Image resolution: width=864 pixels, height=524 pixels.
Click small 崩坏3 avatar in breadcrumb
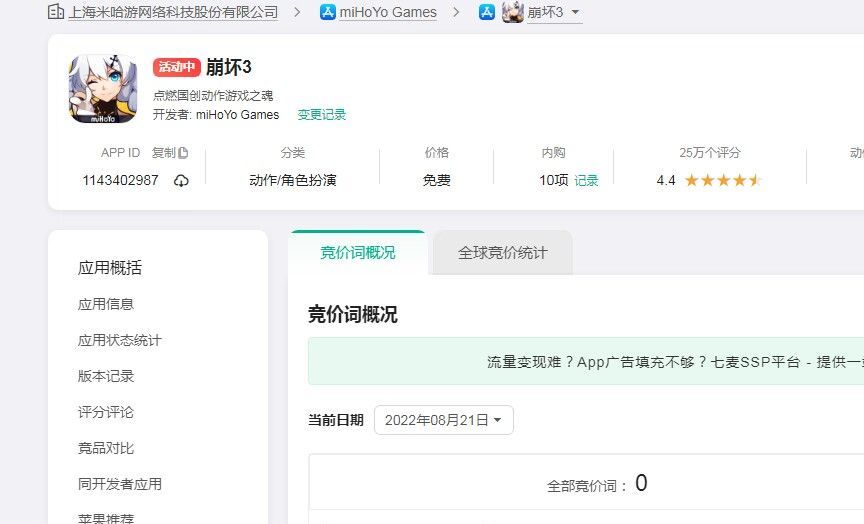click(x=512, y=12)
